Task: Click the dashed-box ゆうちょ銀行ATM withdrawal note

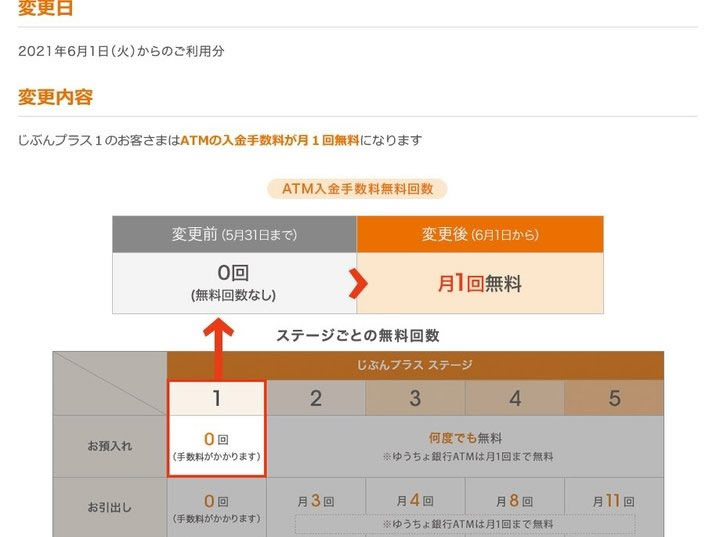Action: click(x=465, y=524)
